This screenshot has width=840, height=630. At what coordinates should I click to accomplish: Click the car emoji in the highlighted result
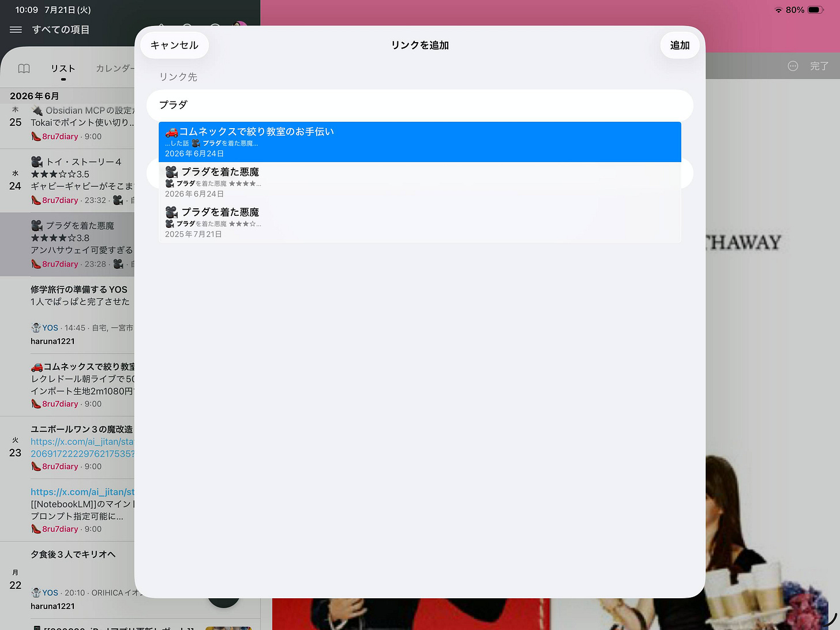click(171, 132)
